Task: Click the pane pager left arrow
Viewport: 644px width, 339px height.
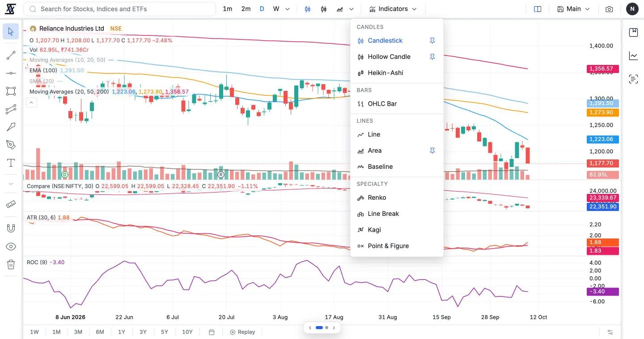Action: click(x=310, y=328)
